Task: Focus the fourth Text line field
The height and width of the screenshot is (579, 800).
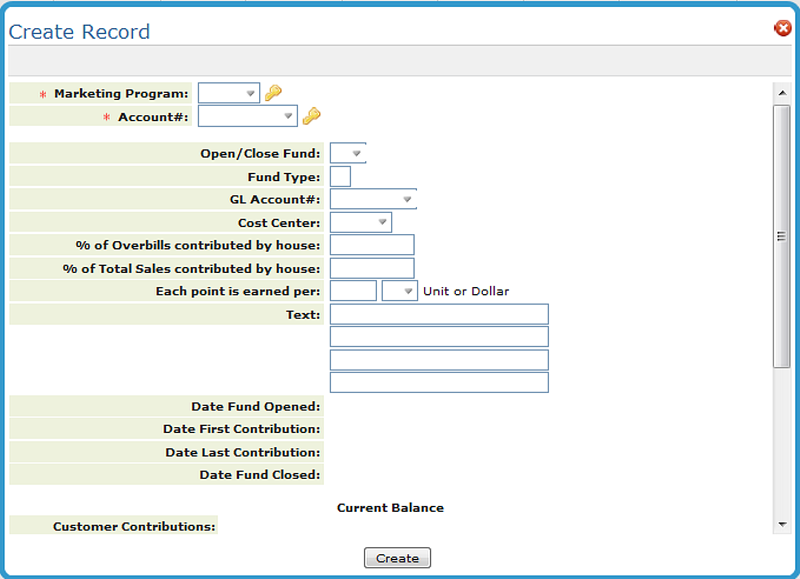Action: [439, 383]
